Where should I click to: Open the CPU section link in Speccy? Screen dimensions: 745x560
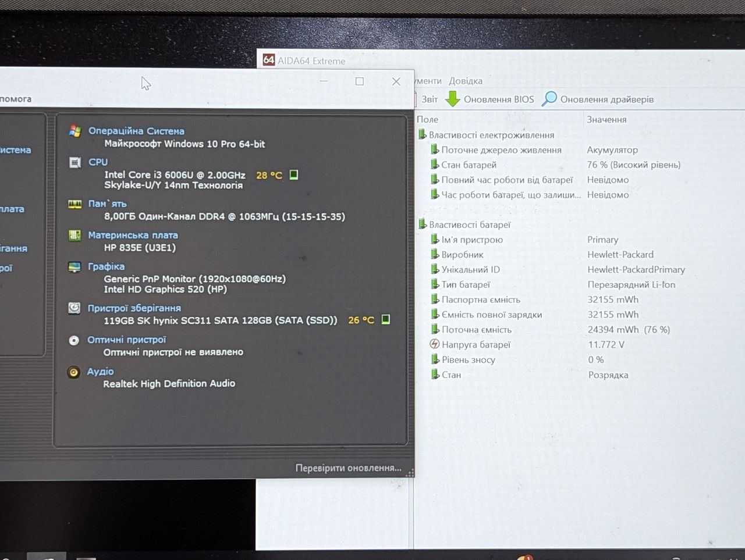click(98, 162)
